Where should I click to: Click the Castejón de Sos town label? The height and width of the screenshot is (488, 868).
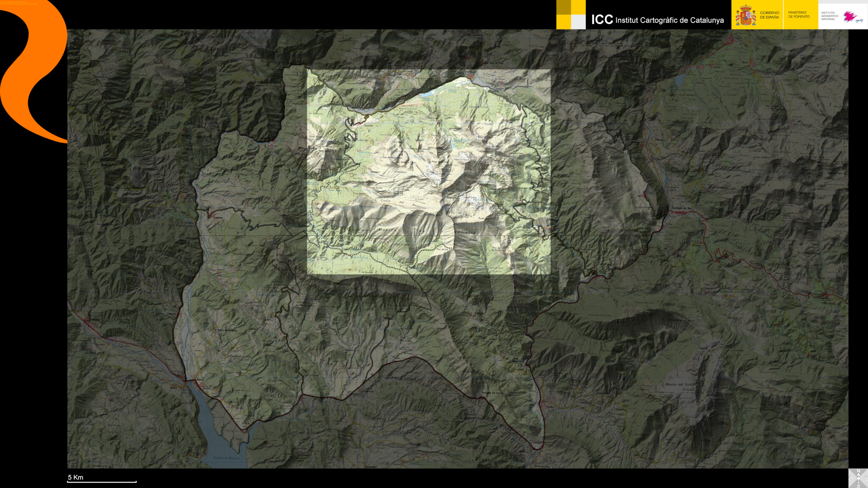tap(681, 208)
